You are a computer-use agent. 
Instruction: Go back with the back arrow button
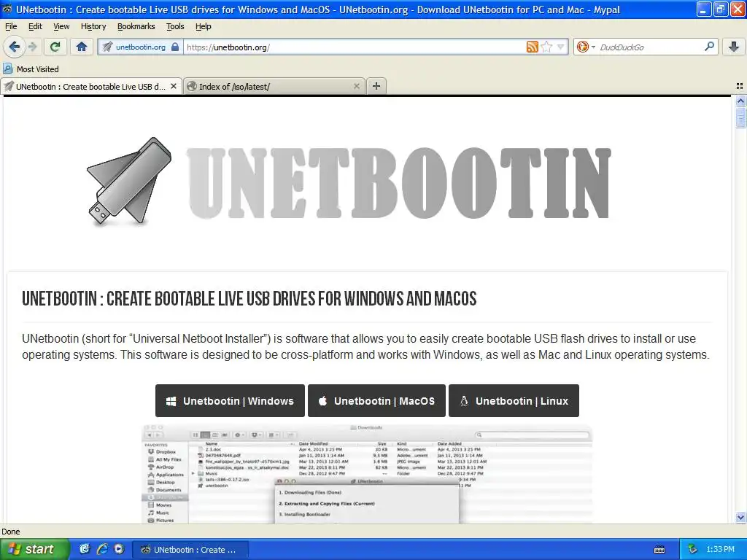[15, 47]
